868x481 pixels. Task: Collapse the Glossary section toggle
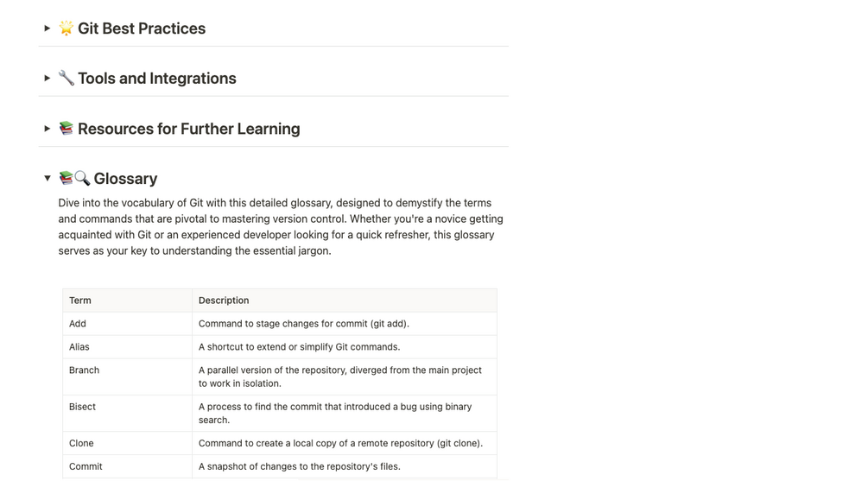pos(48,179)
